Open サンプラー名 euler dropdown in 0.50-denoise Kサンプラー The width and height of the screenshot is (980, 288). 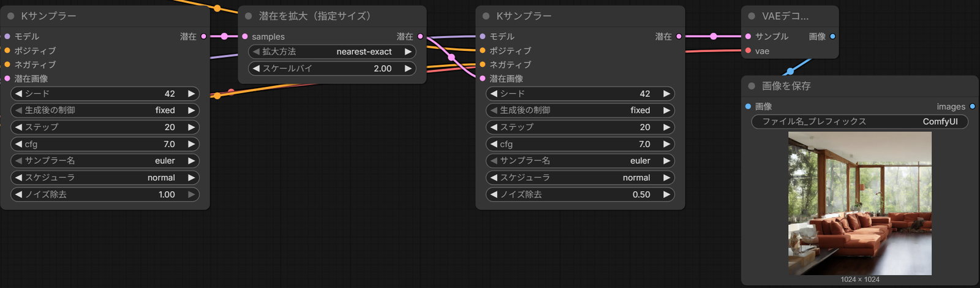(x=580, y=161)
